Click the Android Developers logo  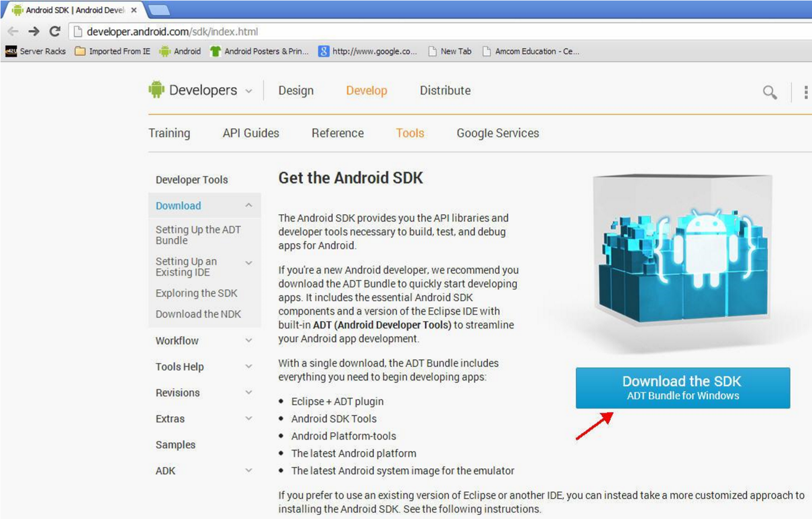point(193,90)
